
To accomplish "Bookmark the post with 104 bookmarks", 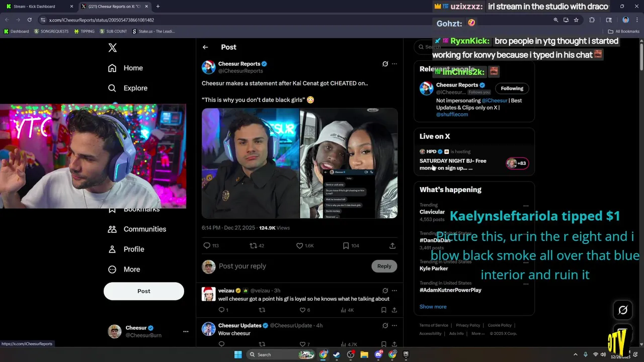I will tap(351, 245).
